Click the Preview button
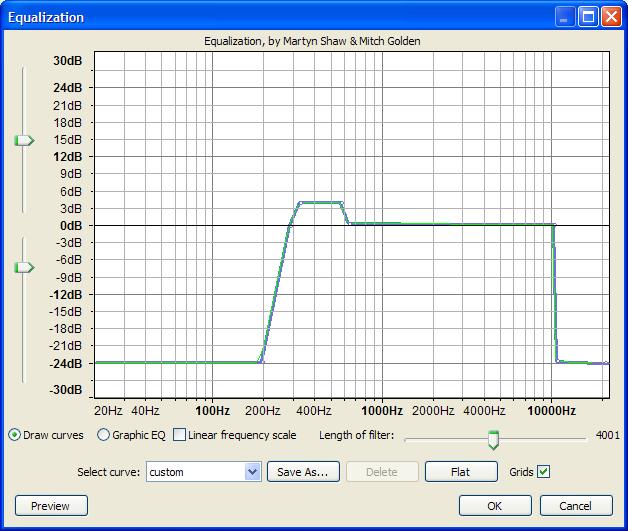This screenshot has width=628, height=531. tap(51, 506)
